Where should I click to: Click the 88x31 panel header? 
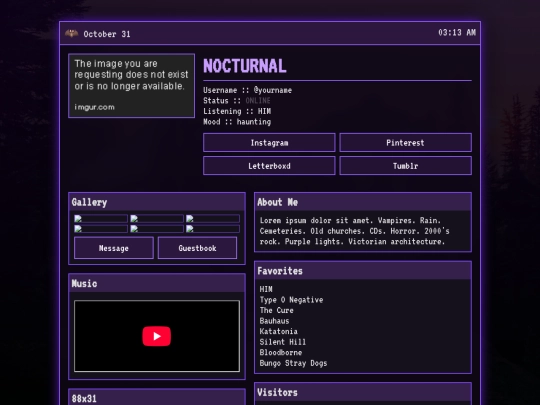tap(157, 397)
